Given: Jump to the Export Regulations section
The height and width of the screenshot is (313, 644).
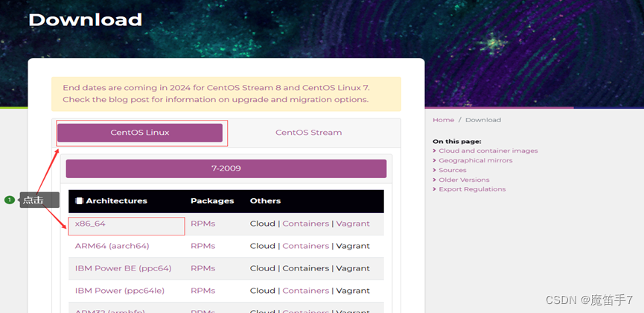Looking at the screenshot, I should 472,189.
